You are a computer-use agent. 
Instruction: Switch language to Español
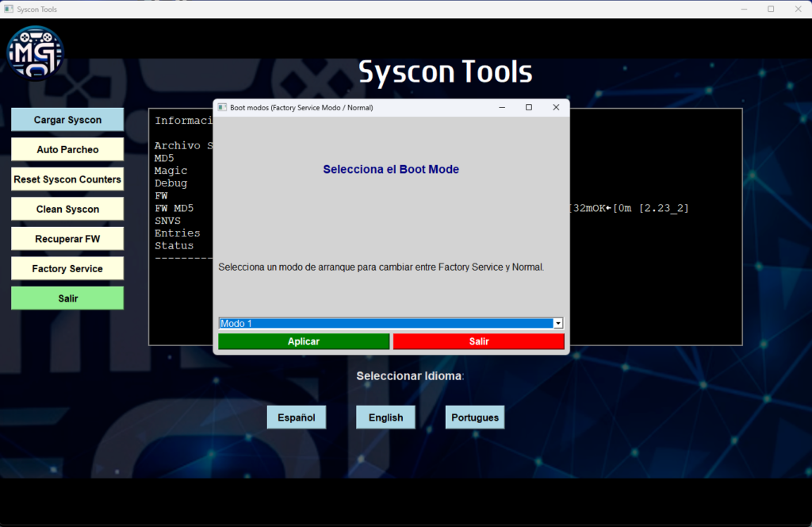click(296, 417)
